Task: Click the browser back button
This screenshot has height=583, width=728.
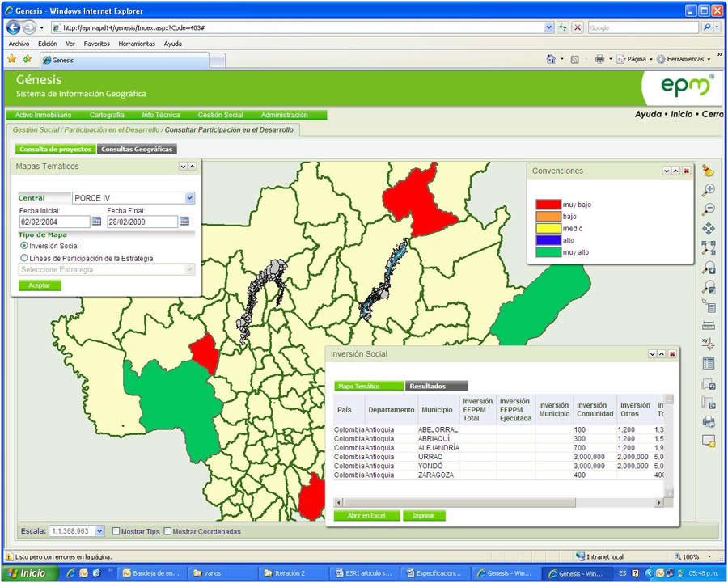Action: point(13,27)
